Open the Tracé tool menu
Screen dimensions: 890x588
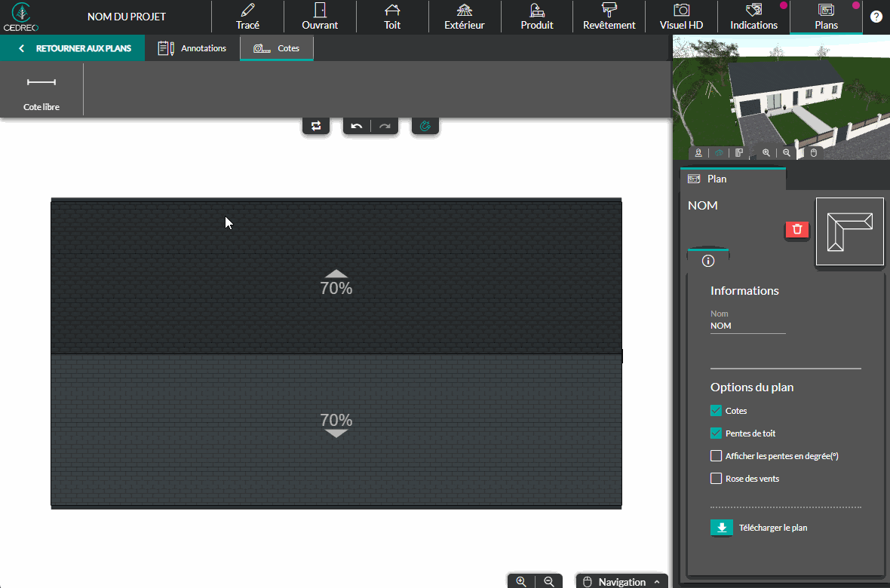[247, 17]
